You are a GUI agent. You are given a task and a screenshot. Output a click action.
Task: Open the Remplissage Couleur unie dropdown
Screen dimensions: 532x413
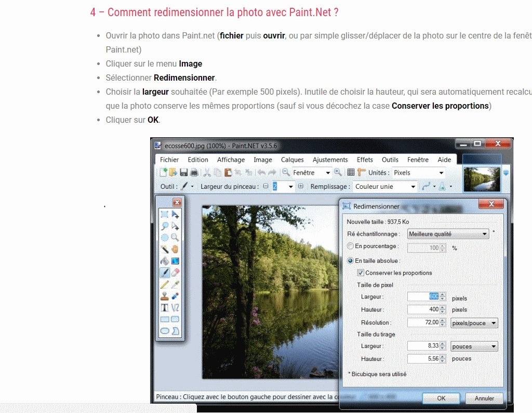tap(385, 187)
